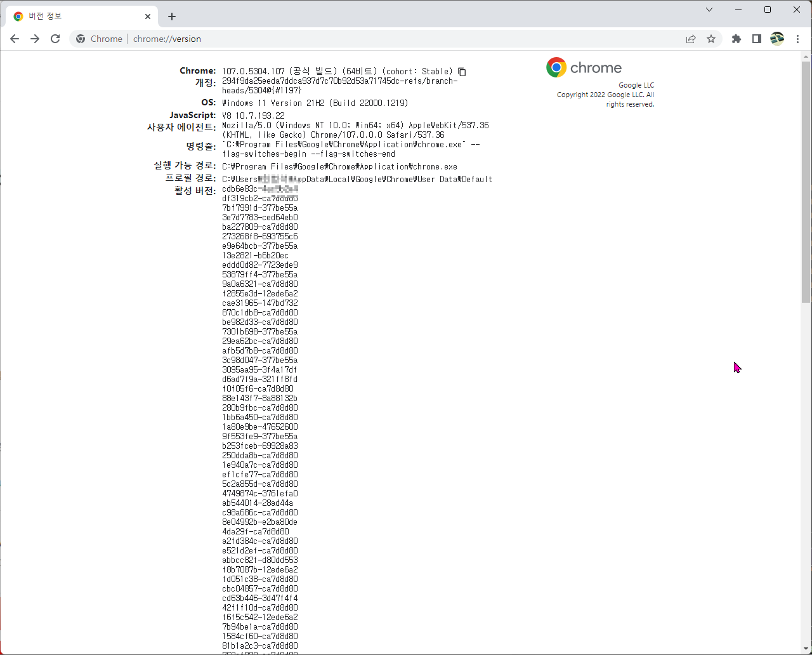
Task: Select the 버전 정보 tab
Action: coord(82,17)
